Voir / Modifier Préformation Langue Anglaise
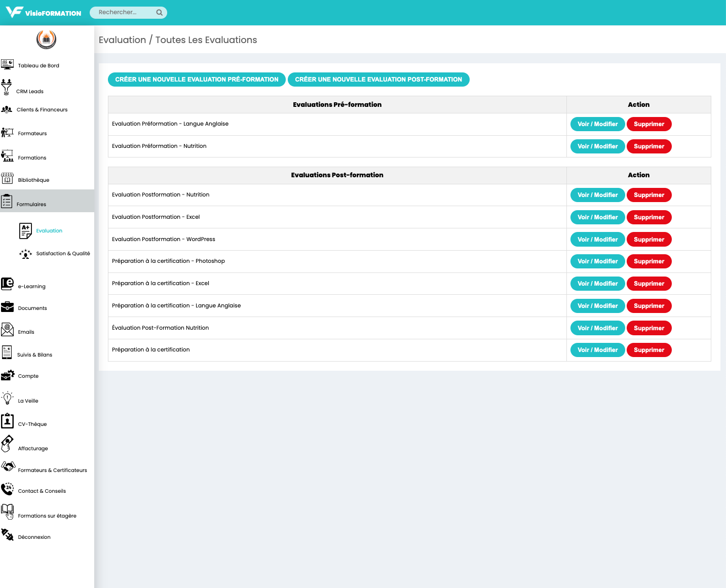This screenshot has width=726, height=588. point(598,124)
